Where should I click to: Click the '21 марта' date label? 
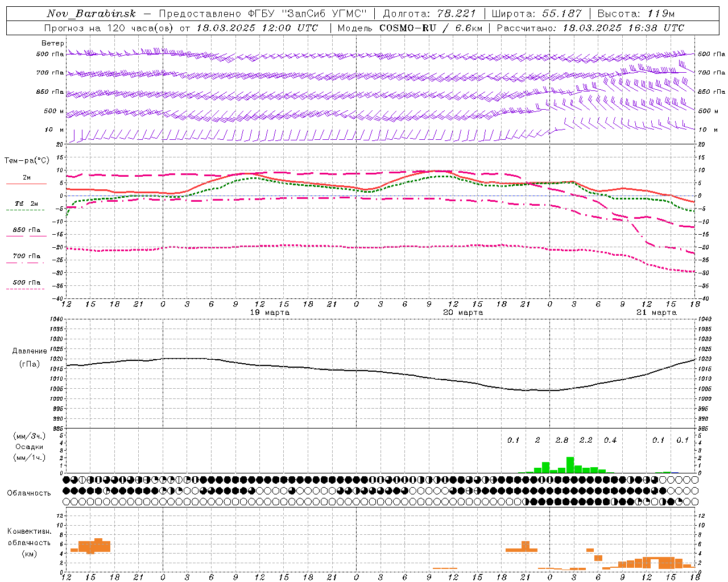click(x=656, y=313)
